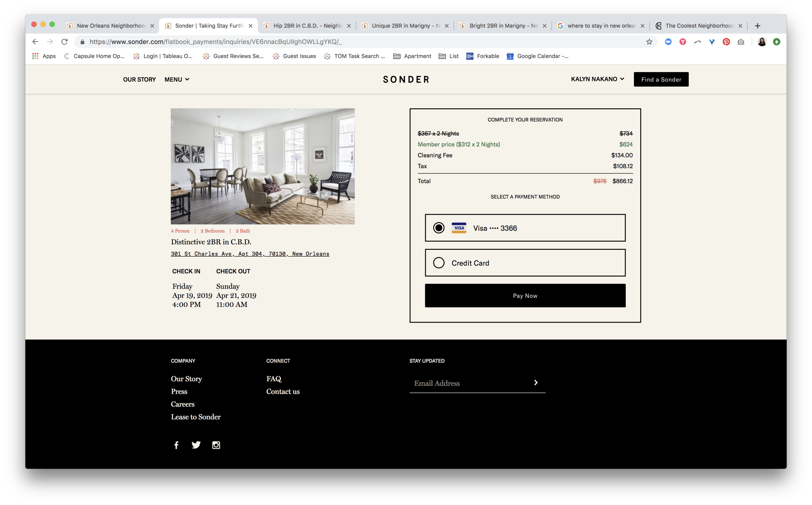Click the $866.12 total amount
This screenshot has width=812, height=505.
pos(622,181)
